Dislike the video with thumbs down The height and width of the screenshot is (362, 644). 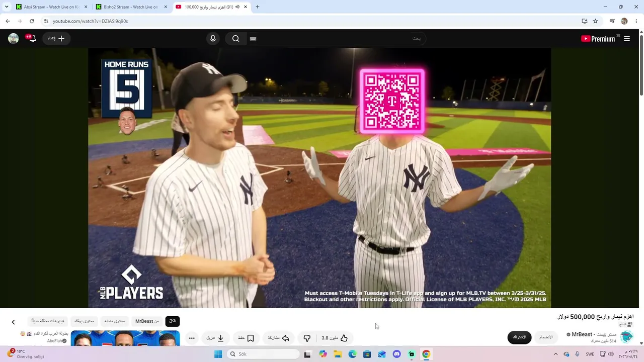[x=307, y=338]
